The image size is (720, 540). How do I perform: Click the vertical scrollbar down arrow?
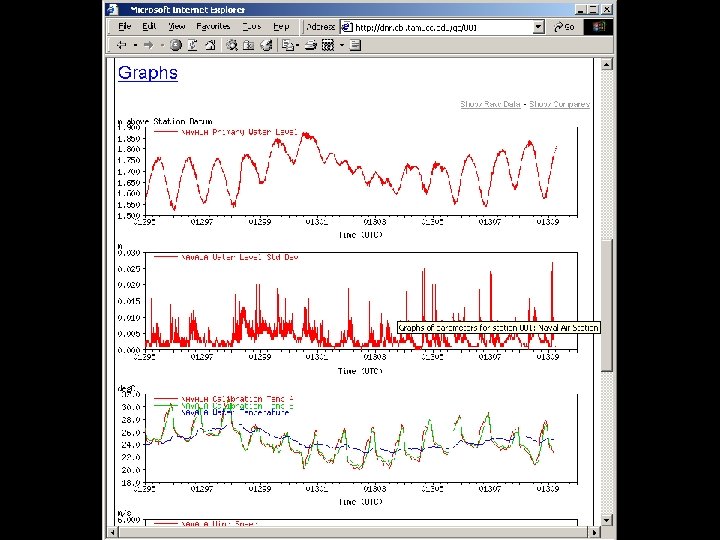607,520
